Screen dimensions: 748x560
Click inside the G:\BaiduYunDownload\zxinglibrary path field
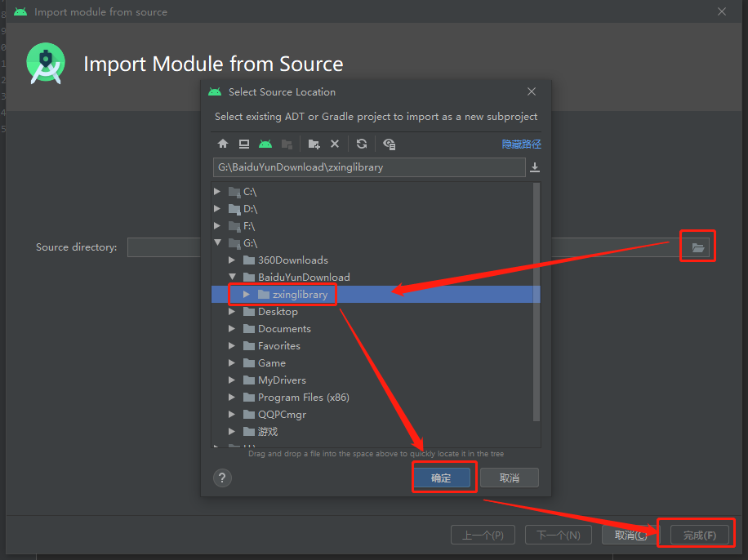tap(369, 167)
